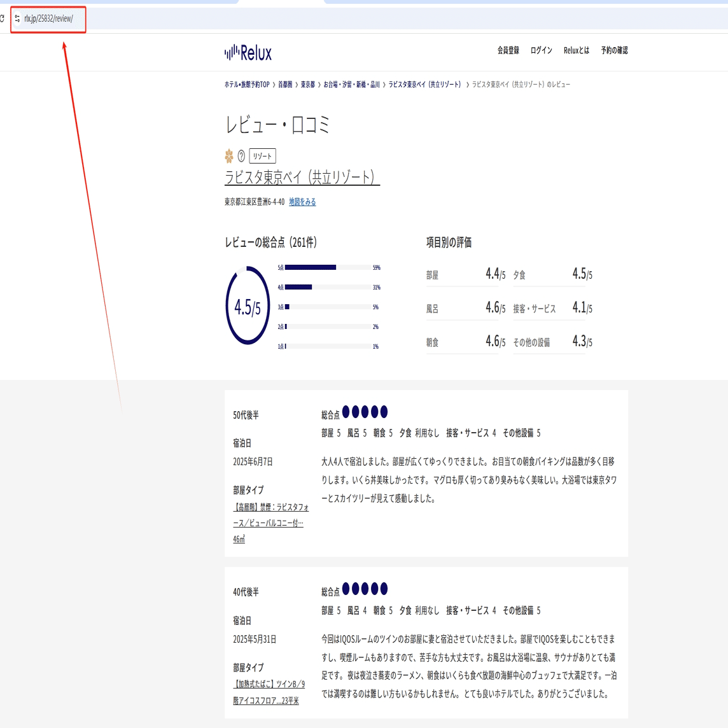Screen dimensions: 728x728
Task: Click the 5点 rating bar at 59%
Action: click(329, 267)
